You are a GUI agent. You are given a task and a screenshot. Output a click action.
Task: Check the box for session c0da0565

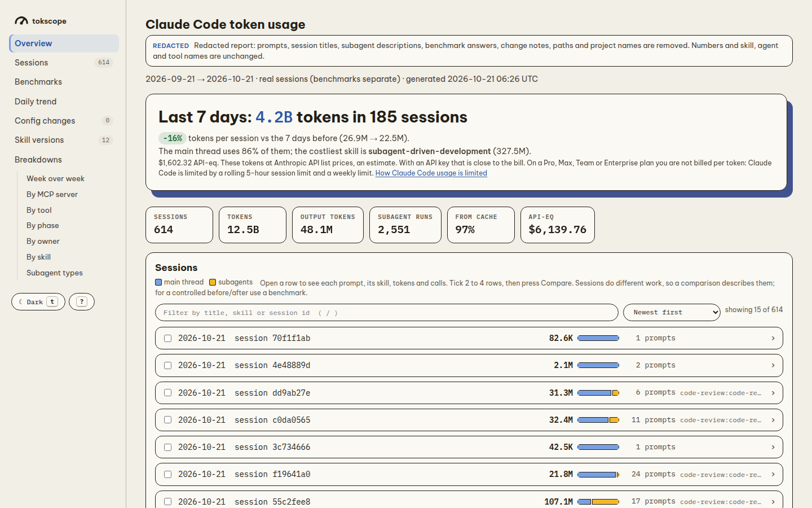point(167,420)
